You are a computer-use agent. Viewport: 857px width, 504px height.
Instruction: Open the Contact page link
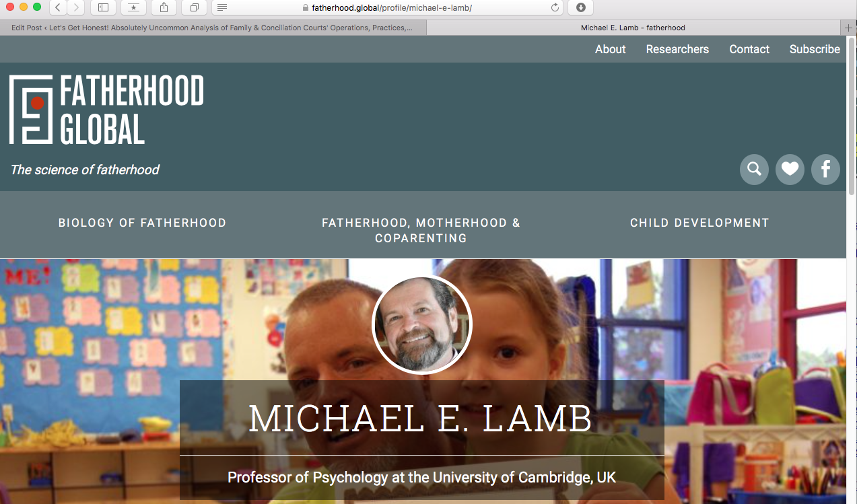(749, 49)
